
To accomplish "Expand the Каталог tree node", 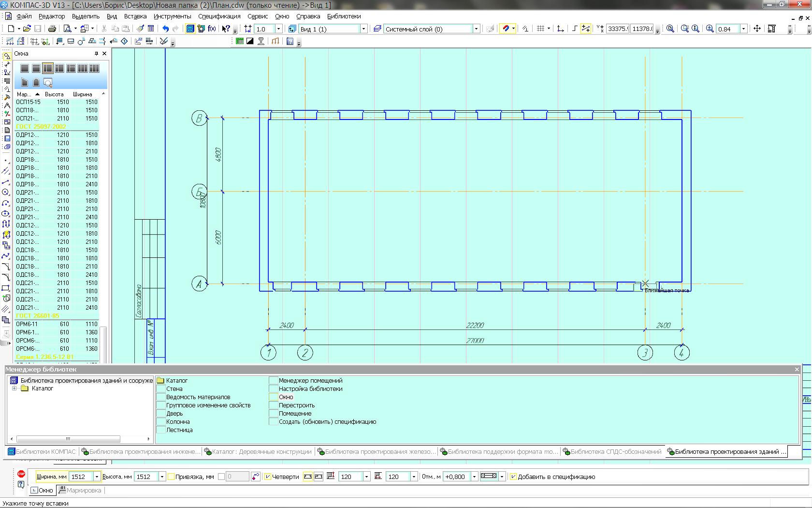I will tap(14, 388).
